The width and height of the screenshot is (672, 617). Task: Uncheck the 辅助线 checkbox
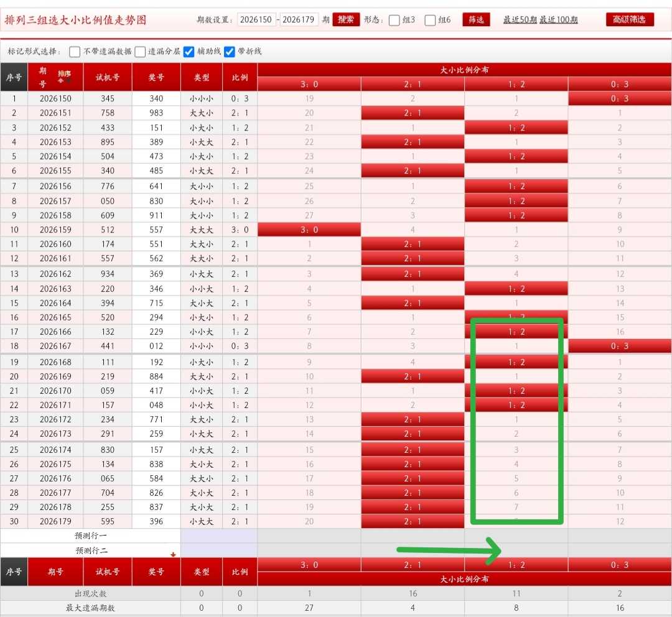coord(189,52)
